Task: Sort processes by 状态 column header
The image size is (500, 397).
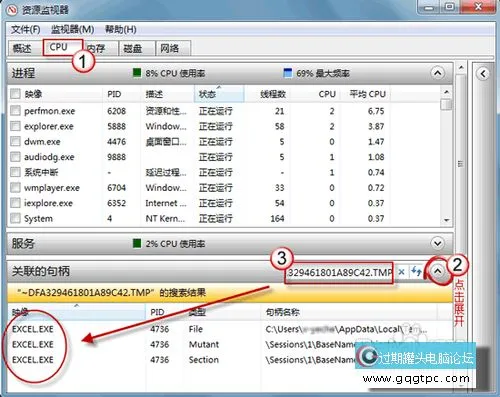Action: 219,94
